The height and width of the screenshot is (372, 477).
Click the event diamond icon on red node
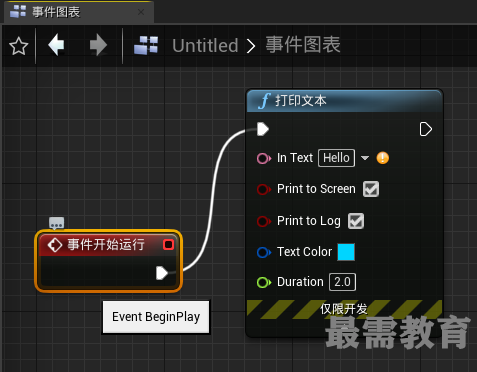coord(55,245)
